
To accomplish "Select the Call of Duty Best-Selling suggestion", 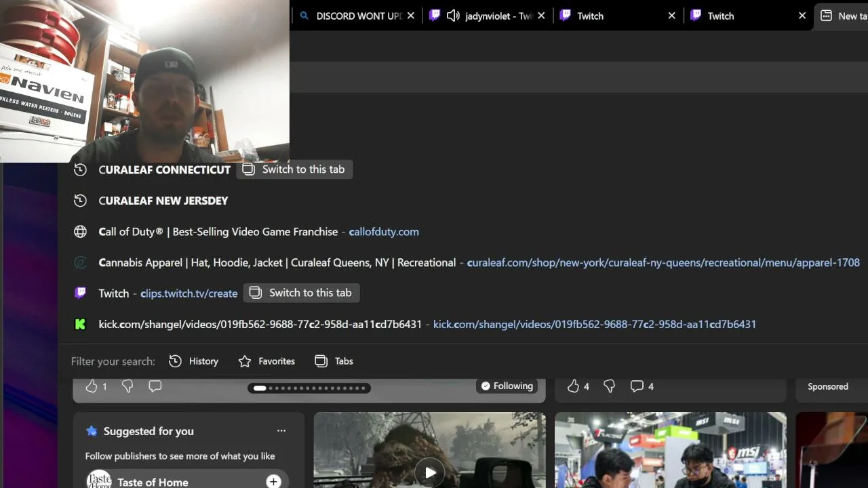I will click(x=218, y=232).
